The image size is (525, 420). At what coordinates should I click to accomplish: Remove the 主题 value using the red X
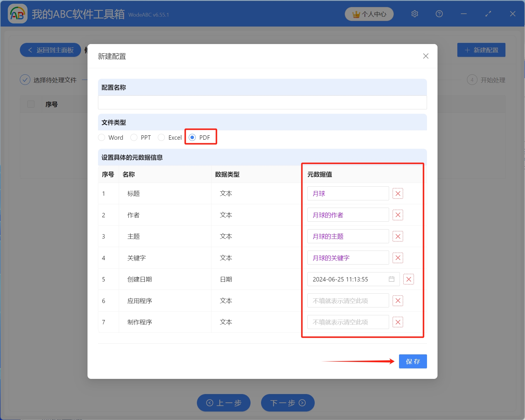[398, 236]
